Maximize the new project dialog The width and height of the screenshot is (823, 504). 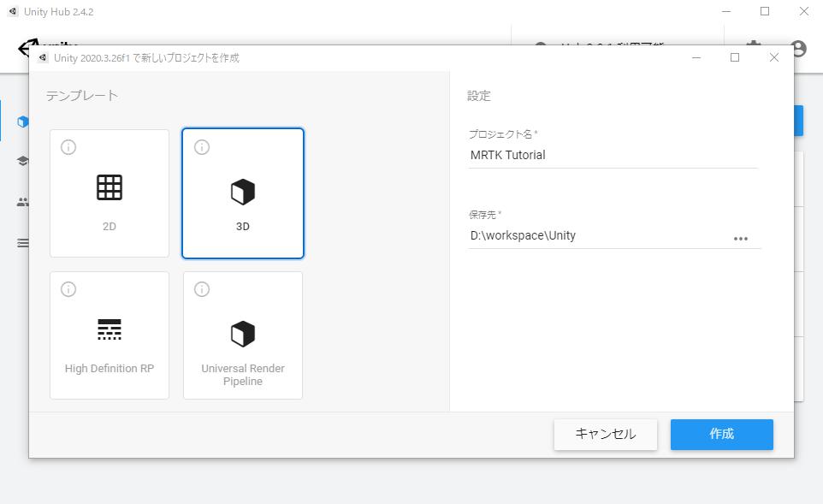pos(735,57)
